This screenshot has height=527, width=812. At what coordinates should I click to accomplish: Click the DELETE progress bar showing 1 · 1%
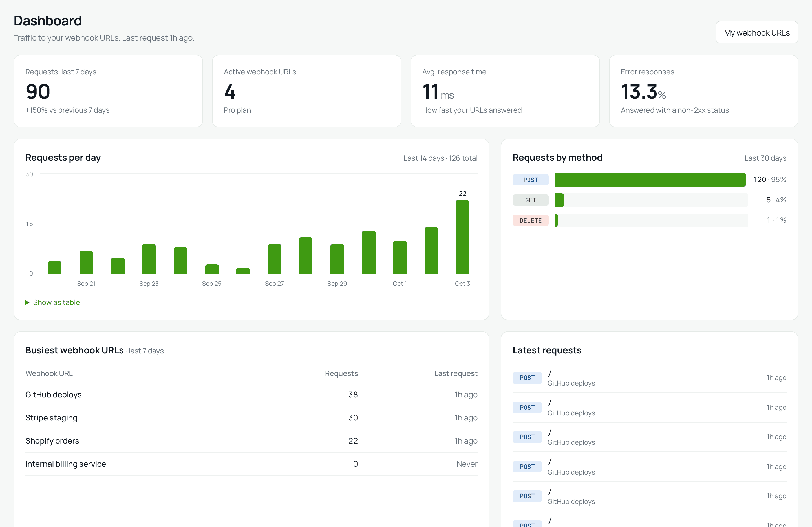click(x=651, y=220)
